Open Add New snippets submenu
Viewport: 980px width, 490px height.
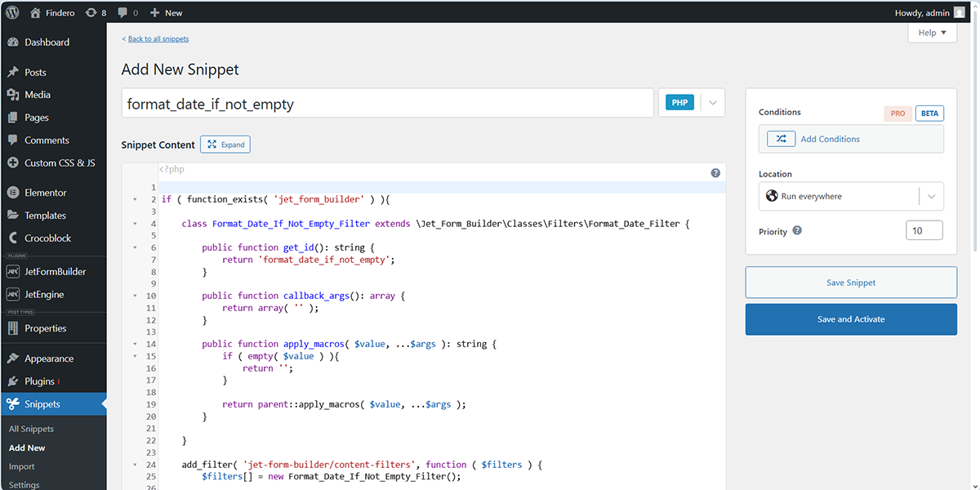[x=27, y=448]
